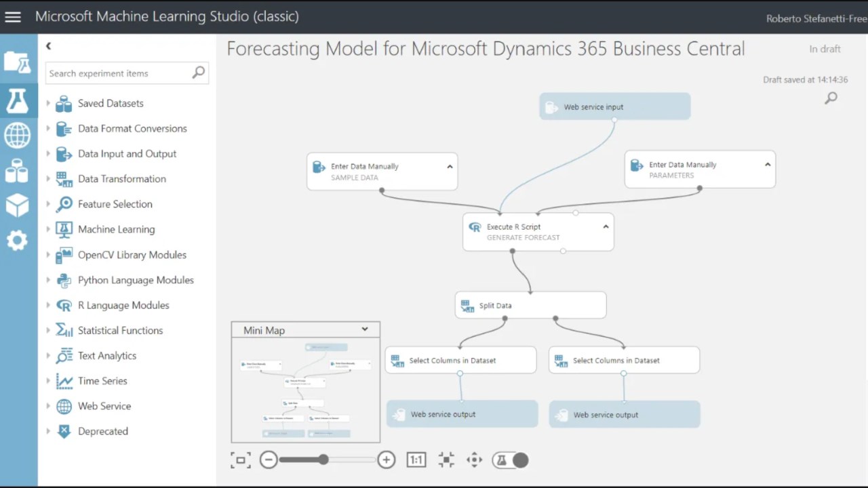The height and width of the screenshot is (488, 868).
Task: Select the left Web service output module
Action: 462,414
